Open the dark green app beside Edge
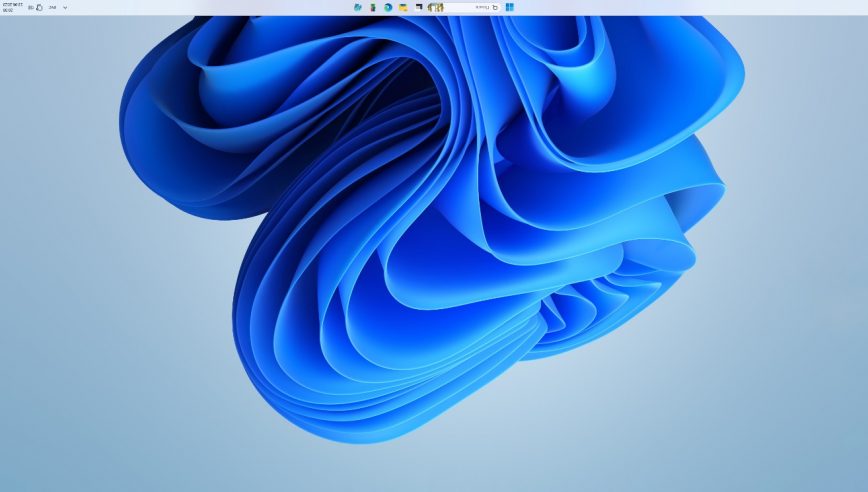Viewport: 868px width, 492px height. [x=373, y=7]
